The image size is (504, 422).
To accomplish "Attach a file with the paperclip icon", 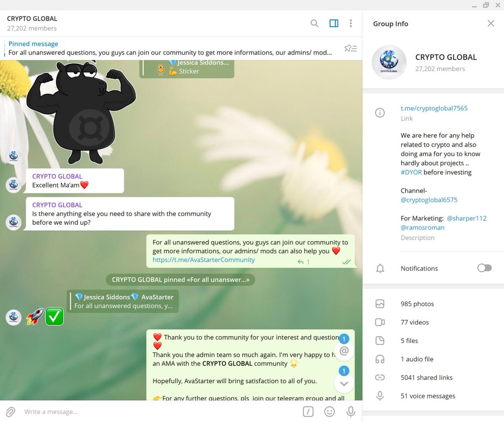I will [x=10, y=411].
